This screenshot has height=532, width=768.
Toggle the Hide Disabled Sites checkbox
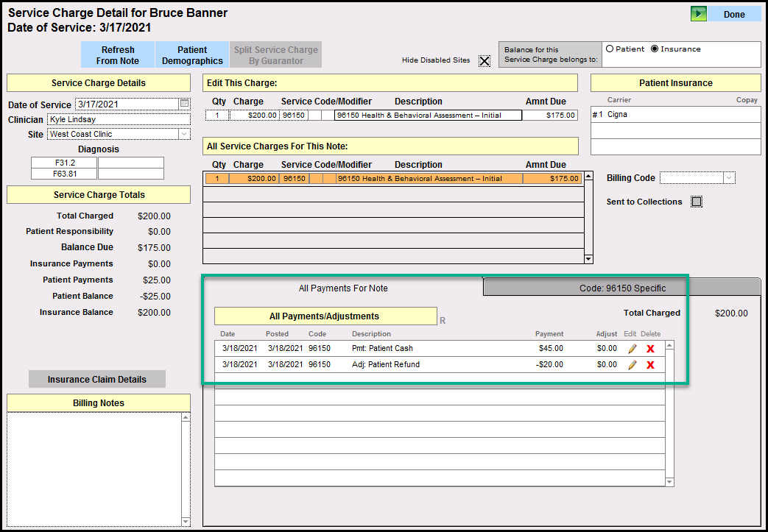click(x=484, y=61)
